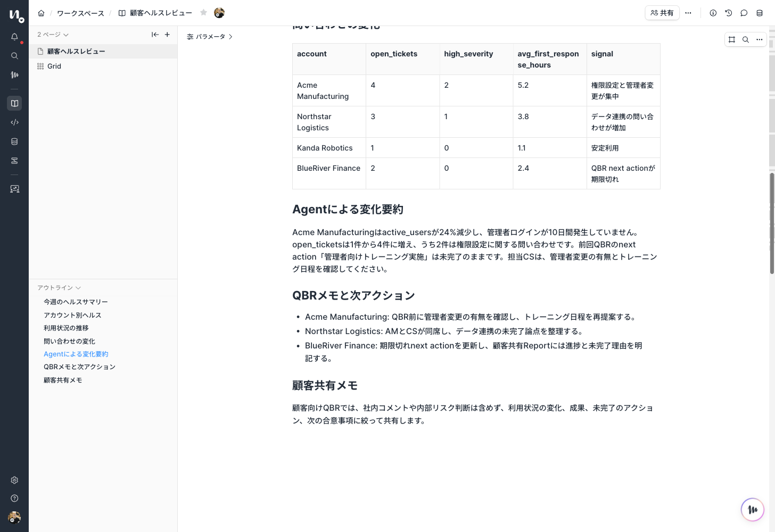Screen dimensions: 775x532
Task: Open the floating assistant button
Action: [753, 510]
